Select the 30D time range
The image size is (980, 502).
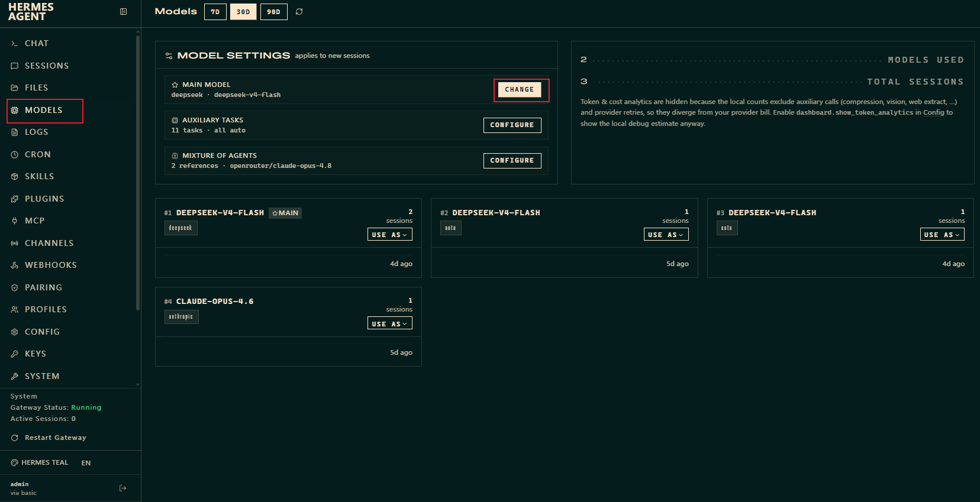tap(243, 12)
